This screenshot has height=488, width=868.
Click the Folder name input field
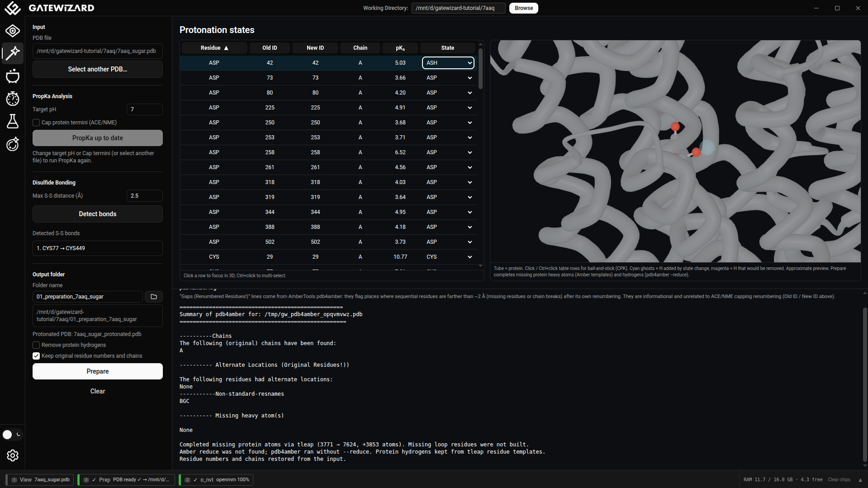click(x=88, y=297)
